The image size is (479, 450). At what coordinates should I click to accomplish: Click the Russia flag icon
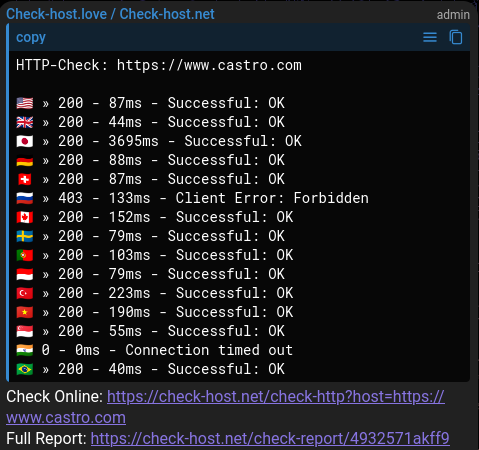click(25, 198)
